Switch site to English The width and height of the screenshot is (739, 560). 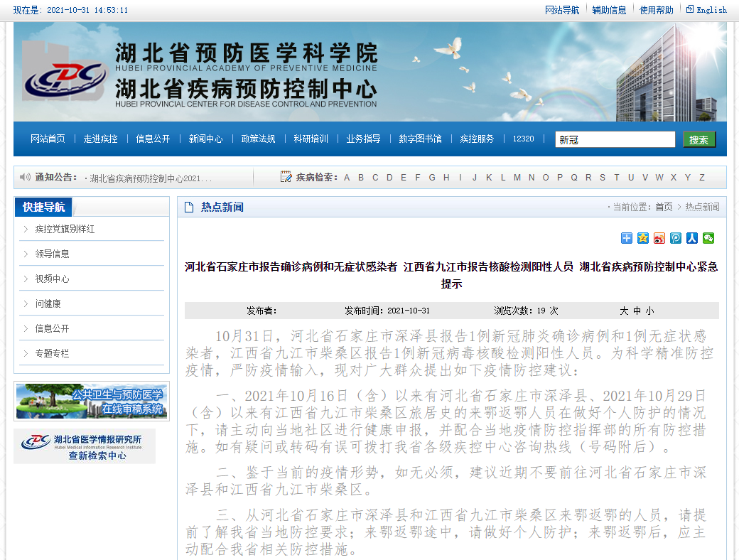pos(712,10)
